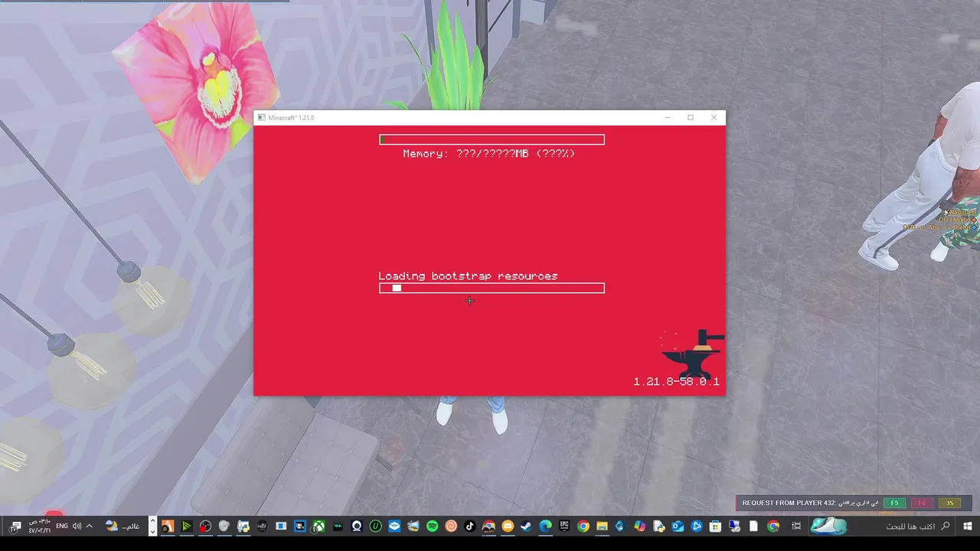This screenshot has height=551, width=980.
Task: Maximize the Minecraft window
Action: [691, 118]
